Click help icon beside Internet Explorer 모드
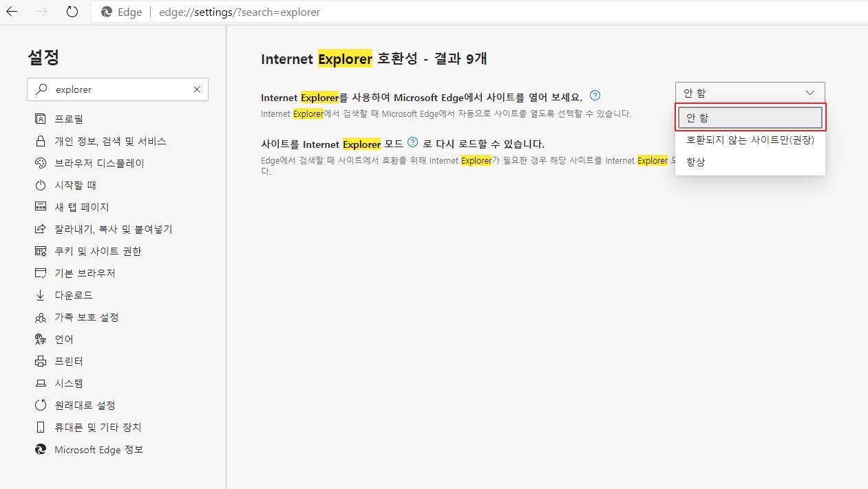The image size is (868, 489). 413,142
